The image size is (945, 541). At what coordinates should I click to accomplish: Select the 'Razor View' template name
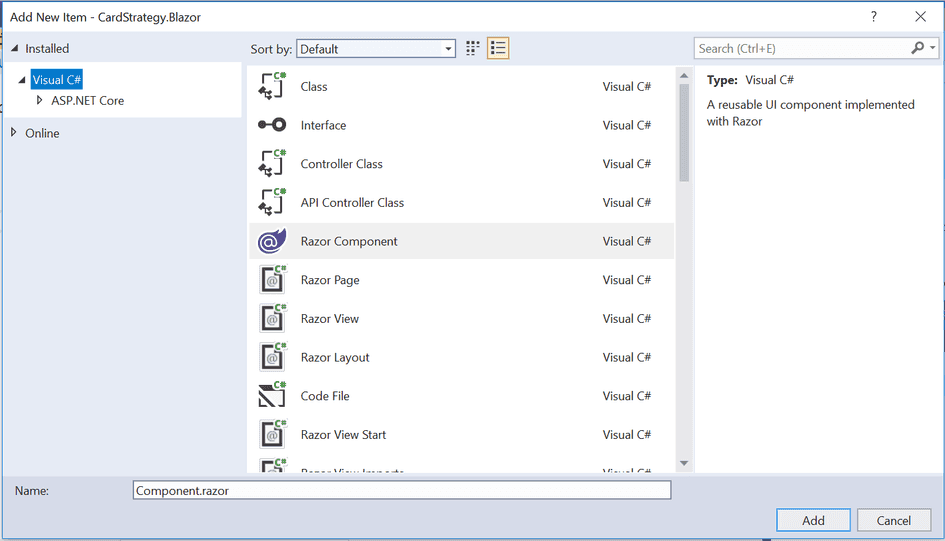(x=330, y=319)
